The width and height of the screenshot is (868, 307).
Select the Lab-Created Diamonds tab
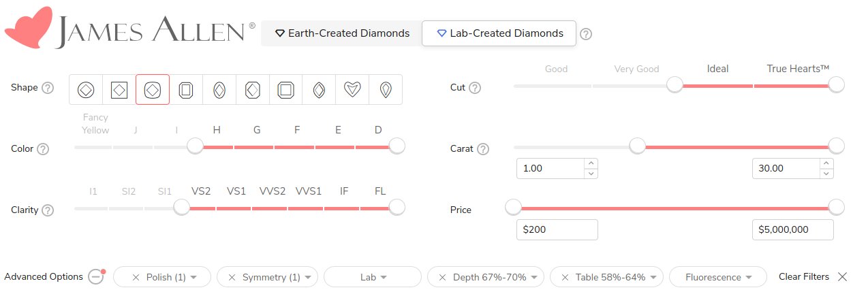(499, 33)
